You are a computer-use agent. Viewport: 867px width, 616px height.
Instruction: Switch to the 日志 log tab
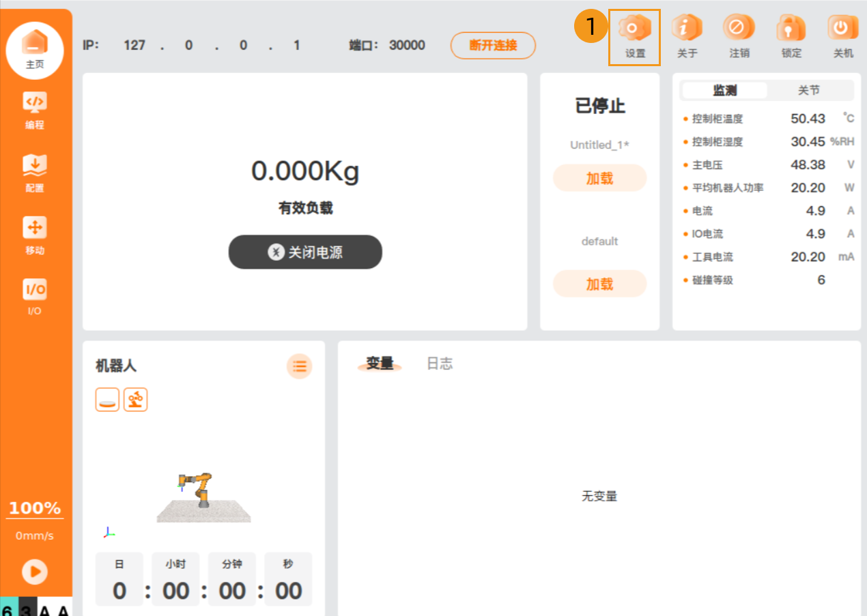coord(440,364)
